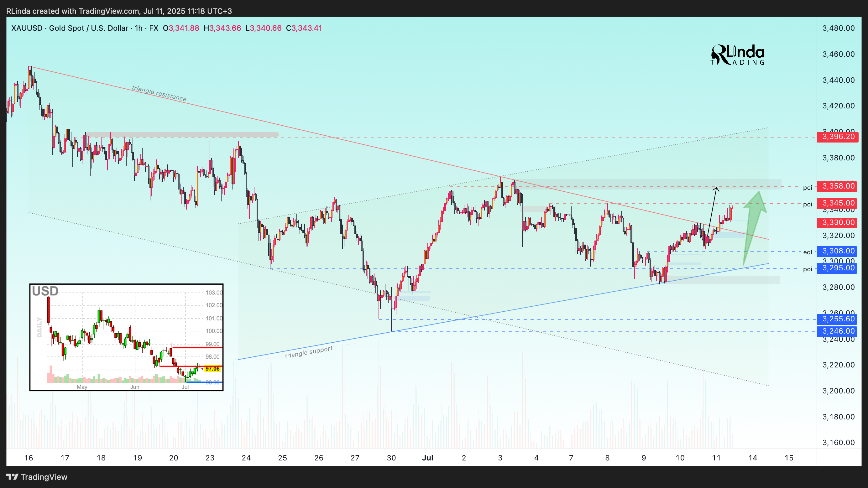Click the date 24 on the time axis
The height and width of the screenshot is (488, 868).
coord(246,458)
